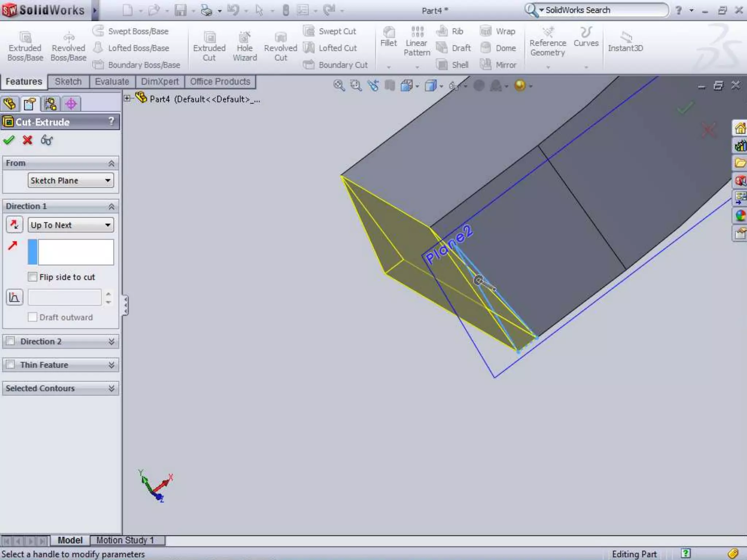Enable the Direction 2 checkbox

11,341
